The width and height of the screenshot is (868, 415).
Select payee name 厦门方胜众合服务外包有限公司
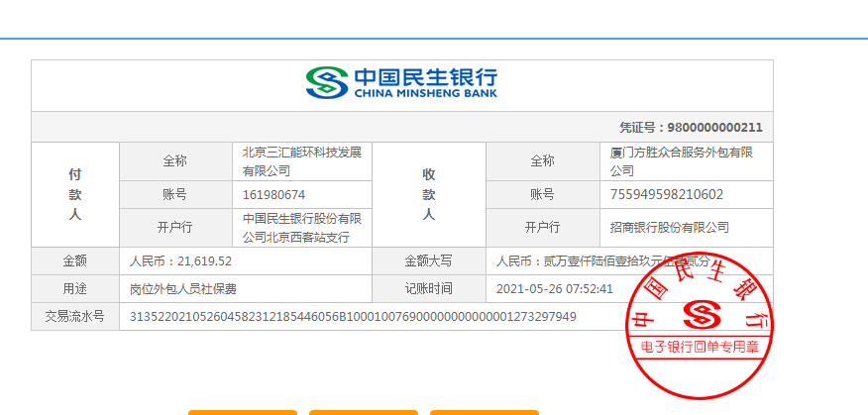pos(682,161)
